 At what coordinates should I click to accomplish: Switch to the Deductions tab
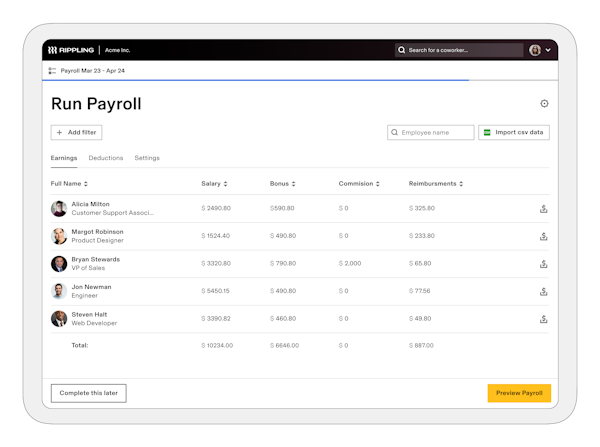(106, 158)
